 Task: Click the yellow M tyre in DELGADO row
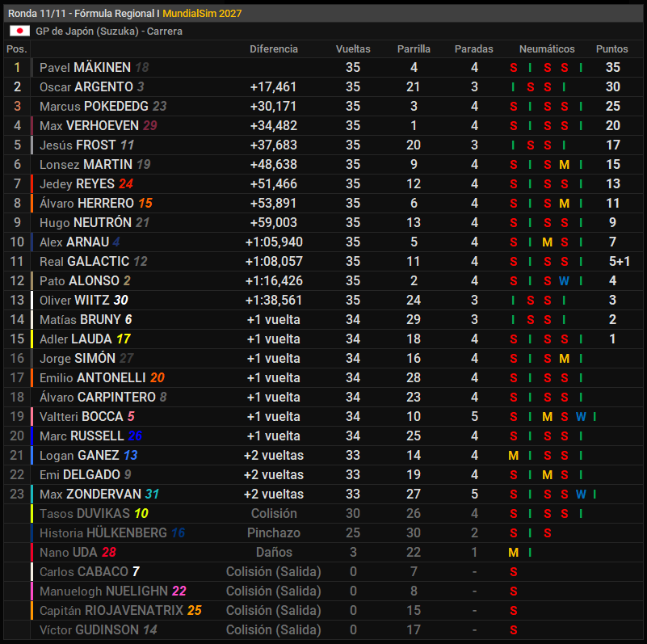click(547, 475)
